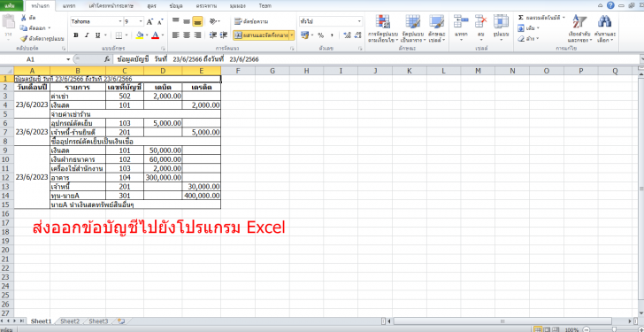Open the Name Box A1 dropdown arrow
The image size is (644, 332).
69,59
